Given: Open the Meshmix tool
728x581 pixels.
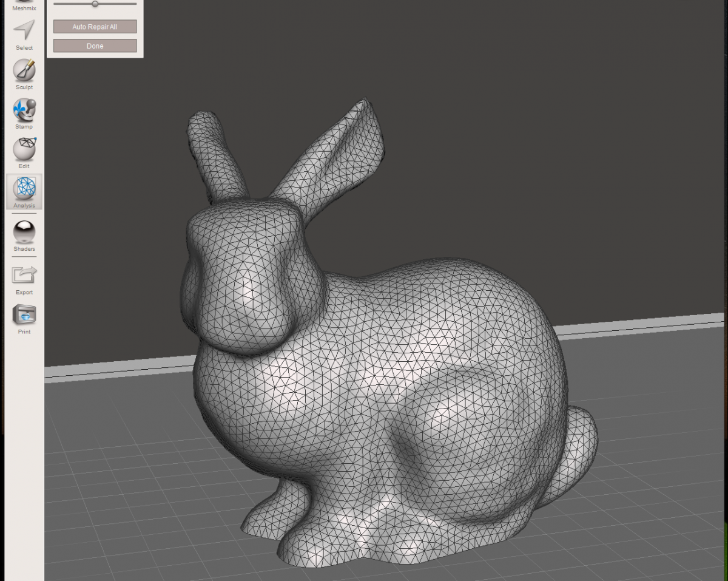Looking at the screenshot, I should 24,4.
